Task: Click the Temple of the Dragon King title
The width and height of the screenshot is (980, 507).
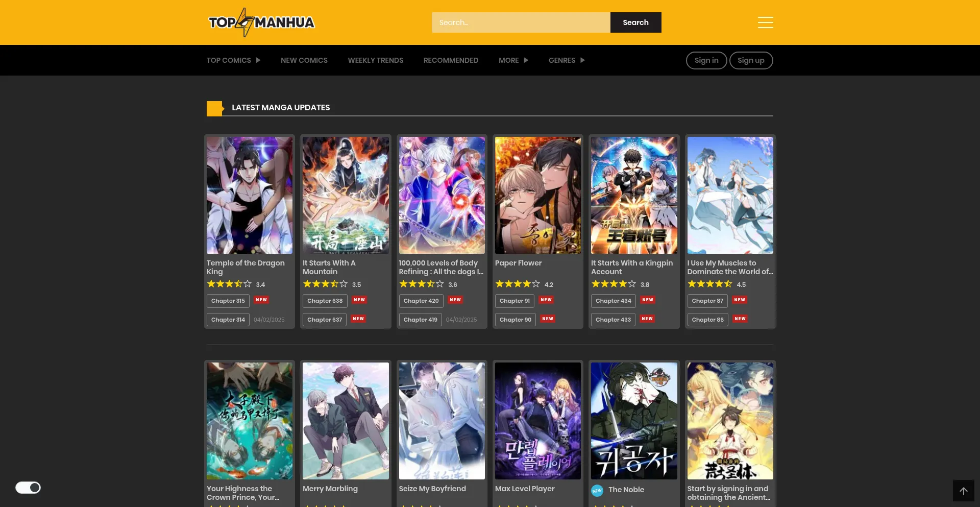Action: (x=246, y=267)
